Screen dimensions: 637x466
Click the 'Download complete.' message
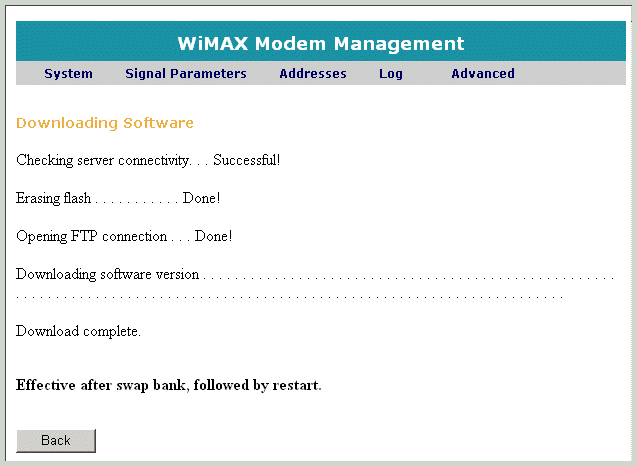pos(78,331)
